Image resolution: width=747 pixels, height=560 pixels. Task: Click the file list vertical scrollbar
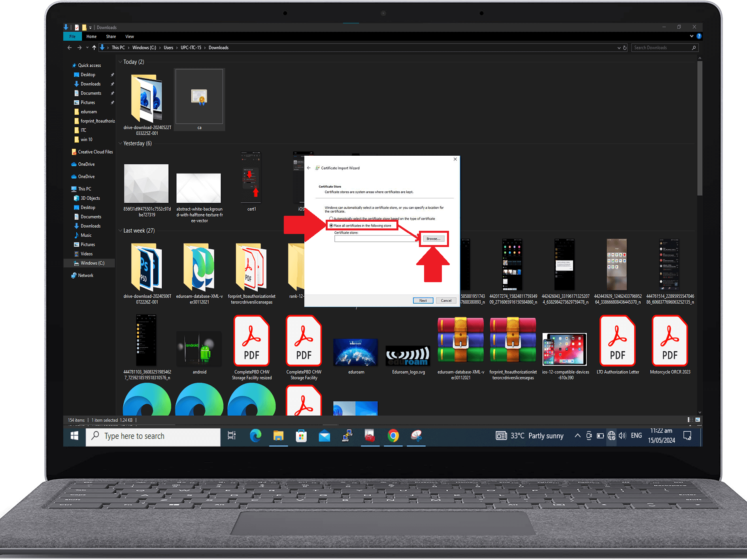pyautogui.click(x=700, y=128)
